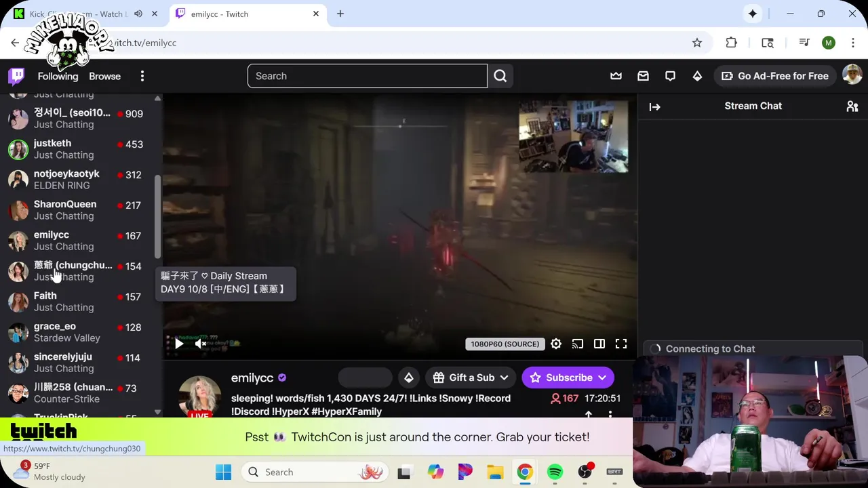The image size is (868, 488).
Task: Open notjoeykaotyk ELDEN RING channel
Action: (81, 180)
